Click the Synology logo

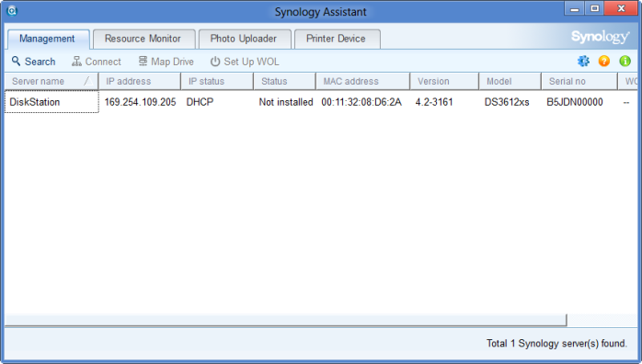pyautogui.click(x=601, y=37)
